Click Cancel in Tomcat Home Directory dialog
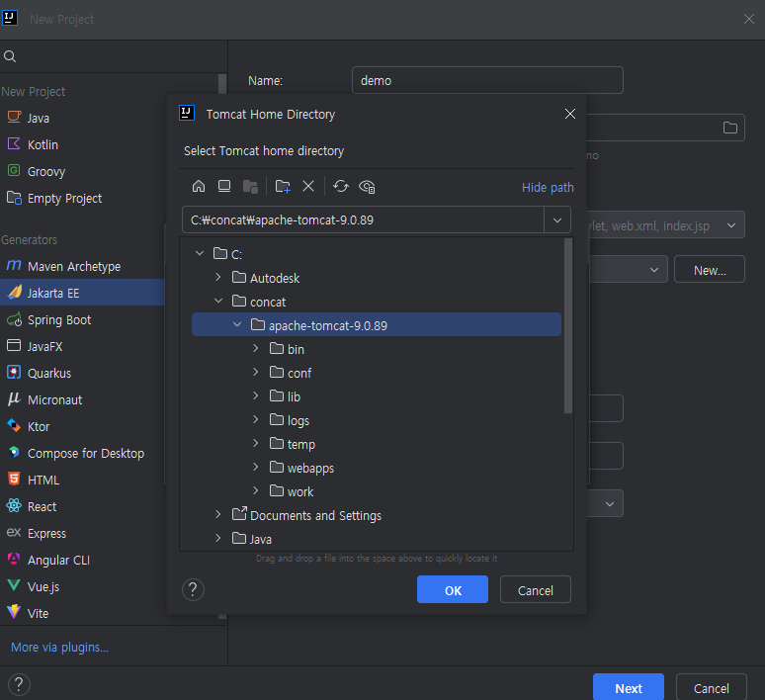 point(536,589)
